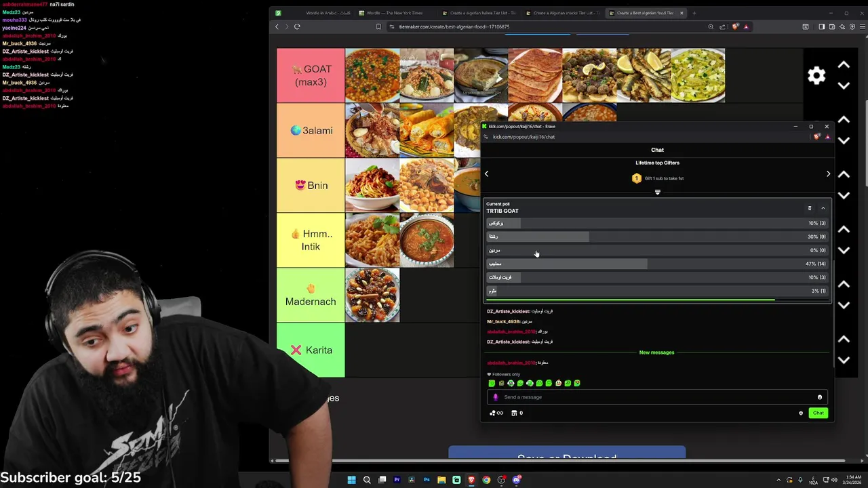Go back in the tiermaker browser window
The height and width of the screenshot is (488, 868).
coord(277,26)
